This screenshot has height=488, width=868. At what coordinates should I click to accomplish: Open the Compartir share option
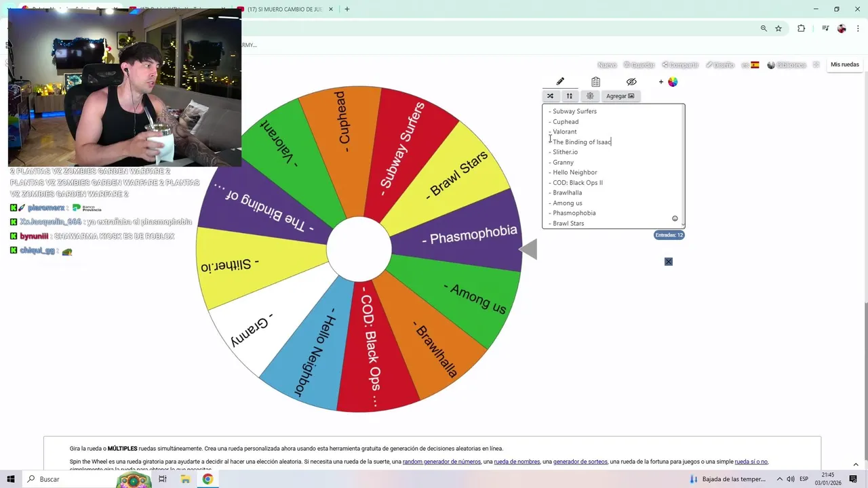[x=680, y=65]
